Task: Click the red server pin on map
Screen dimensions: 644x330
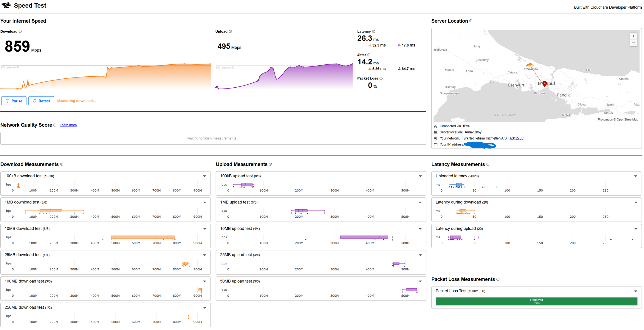Action: pyautogui.click(x=545, y=84)
